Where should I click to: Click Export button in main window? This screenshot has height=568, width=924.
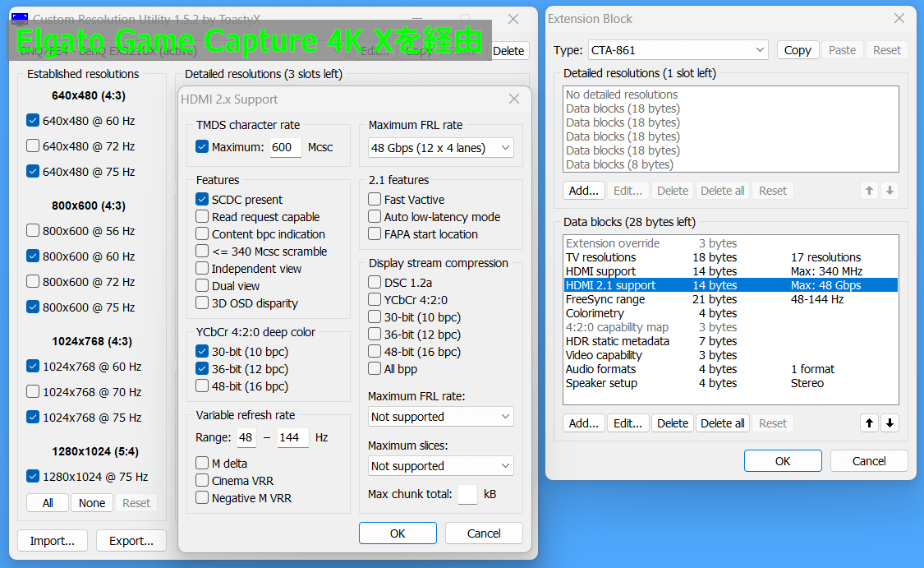131,541
